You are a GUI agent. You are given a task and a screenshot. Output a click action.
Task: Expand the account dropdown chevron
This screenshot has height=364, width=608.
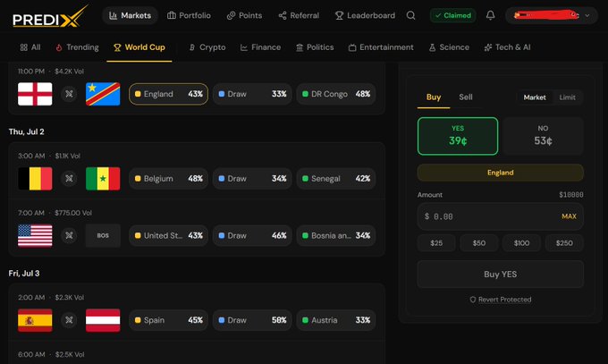coord(587,15)
